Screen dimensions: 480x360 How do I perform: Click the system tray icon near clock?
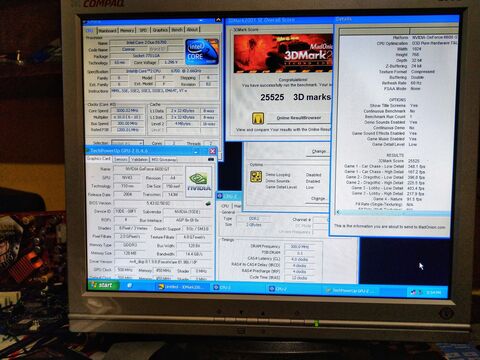[x=414, y=292]
